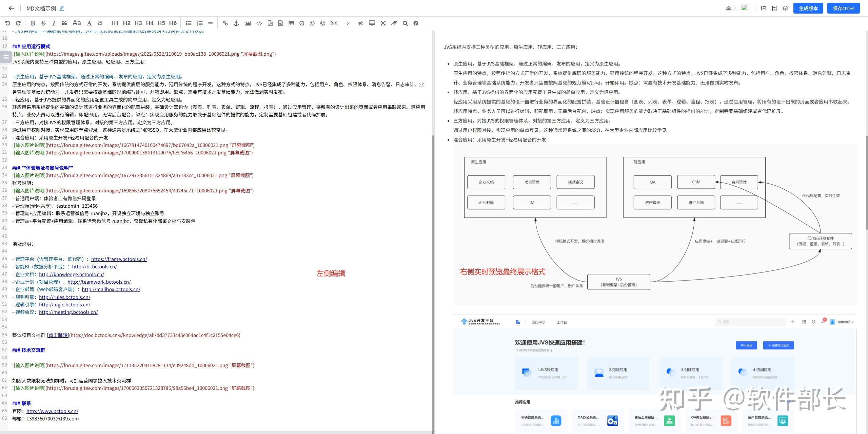
Task: Open editor help question mark icon
Action: coord(416,23)
